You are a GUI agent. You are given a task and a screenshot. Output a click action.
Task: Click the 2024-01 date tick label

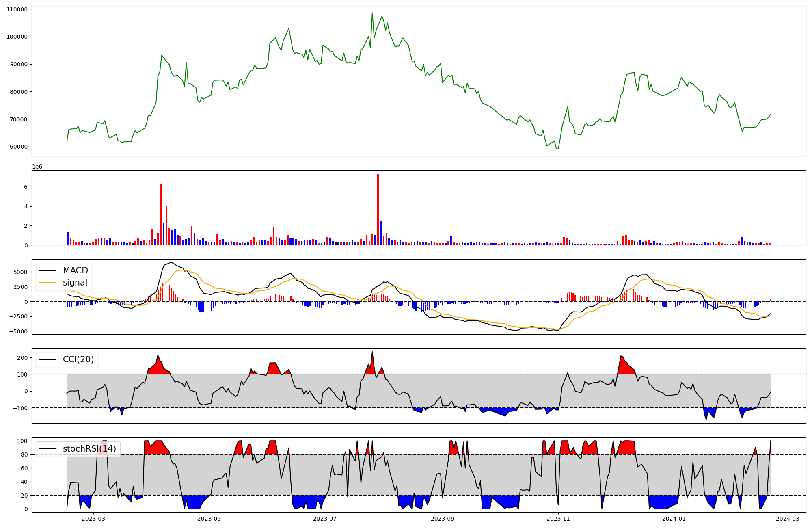click(674, 519)
